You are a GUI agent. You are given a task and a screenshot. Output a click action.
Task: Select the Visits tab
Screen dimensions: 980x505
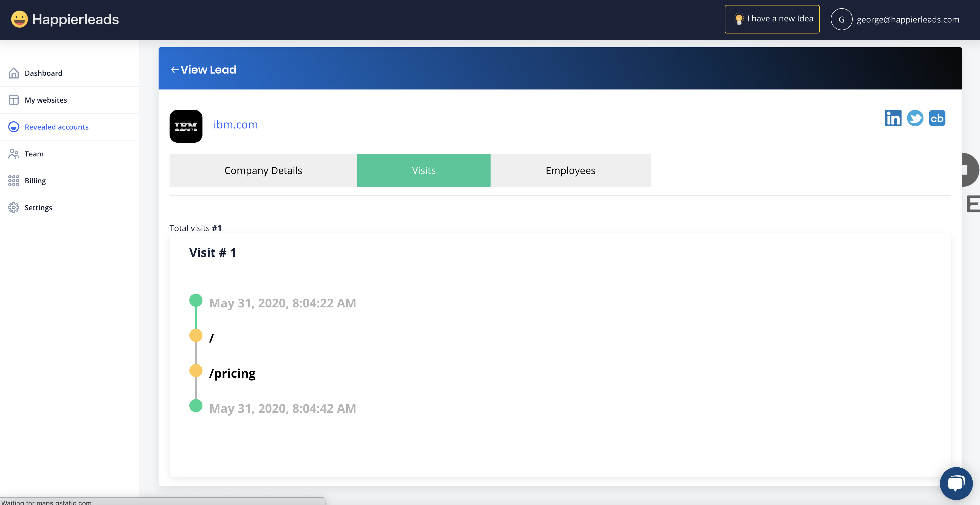pyautogui.click(x=423, y=170)
